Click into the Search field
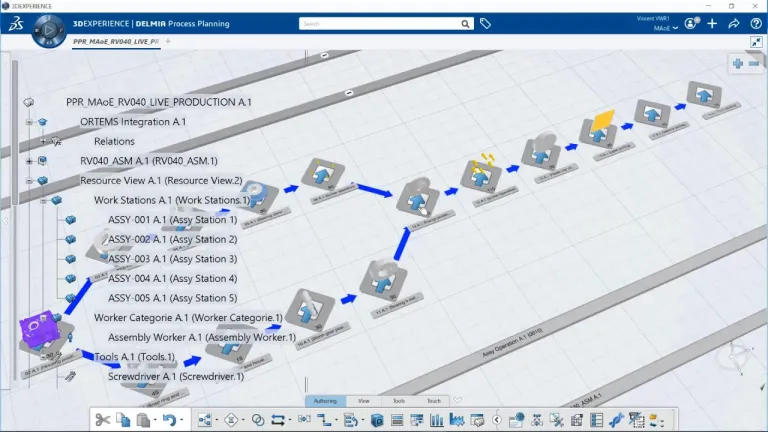Viewport: 768px width, 432px height. 379,24
